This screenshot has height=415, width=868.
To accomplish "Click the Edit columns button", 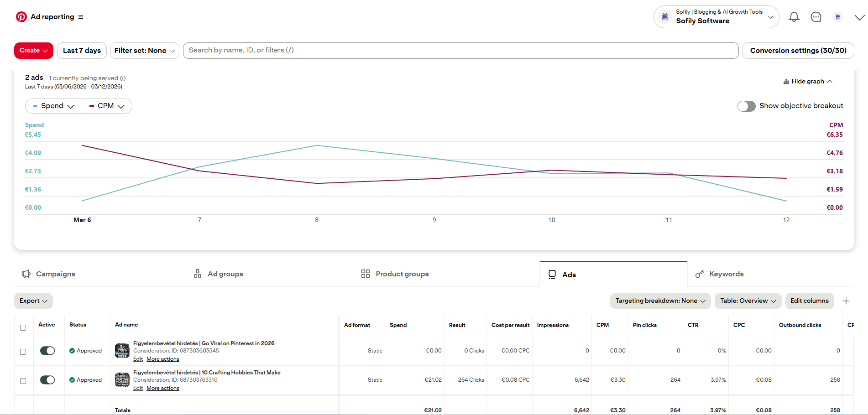I will (810, 301).
